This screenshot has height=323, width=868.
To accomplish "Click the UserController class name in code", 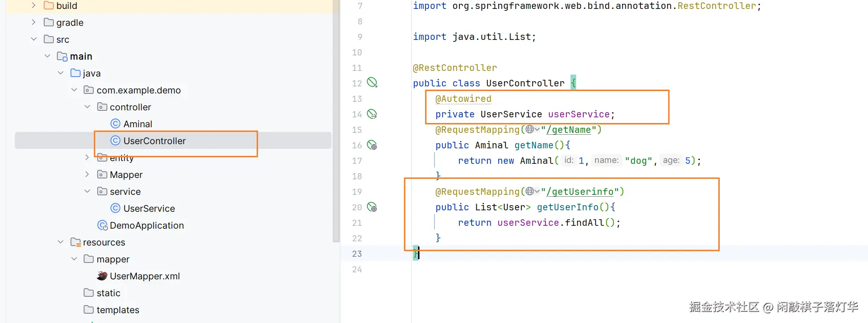I will (x=525, y=83).
